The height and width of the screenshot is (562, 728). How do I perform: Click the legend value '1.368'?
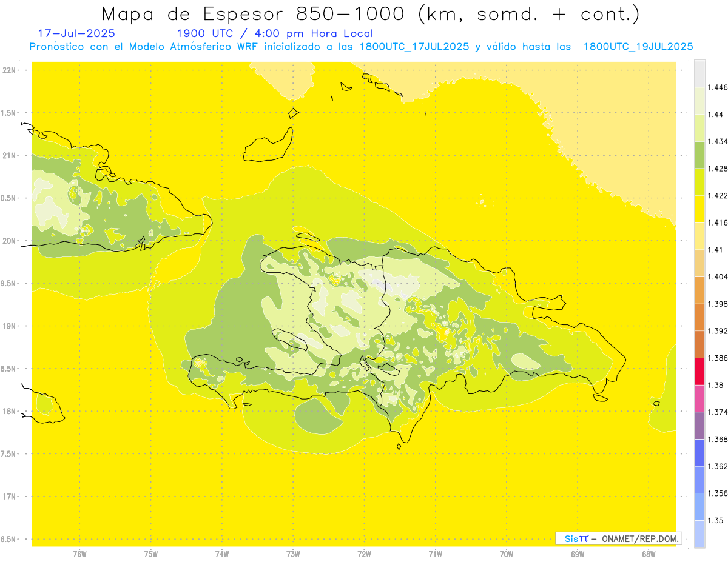click(x=716, y=439)
